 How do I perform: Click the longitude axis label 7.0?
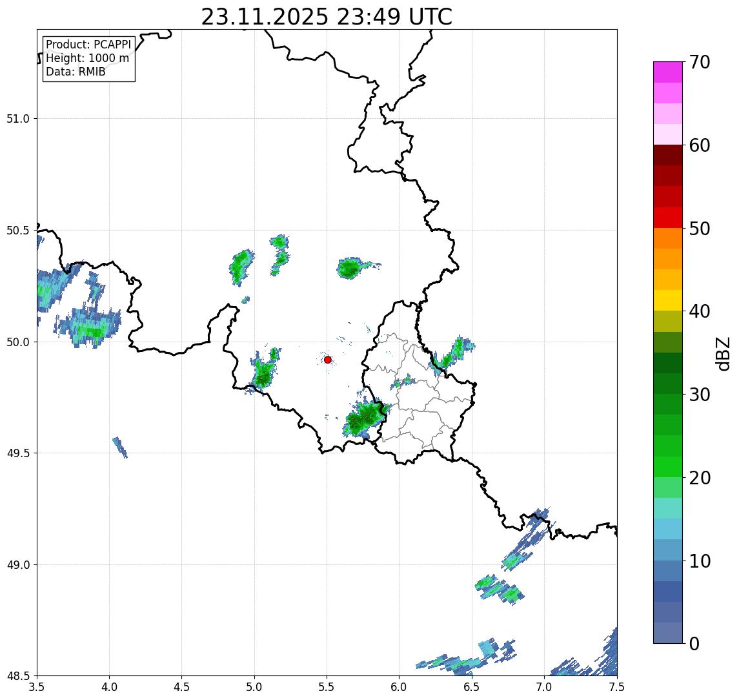[x=544, y=687]
